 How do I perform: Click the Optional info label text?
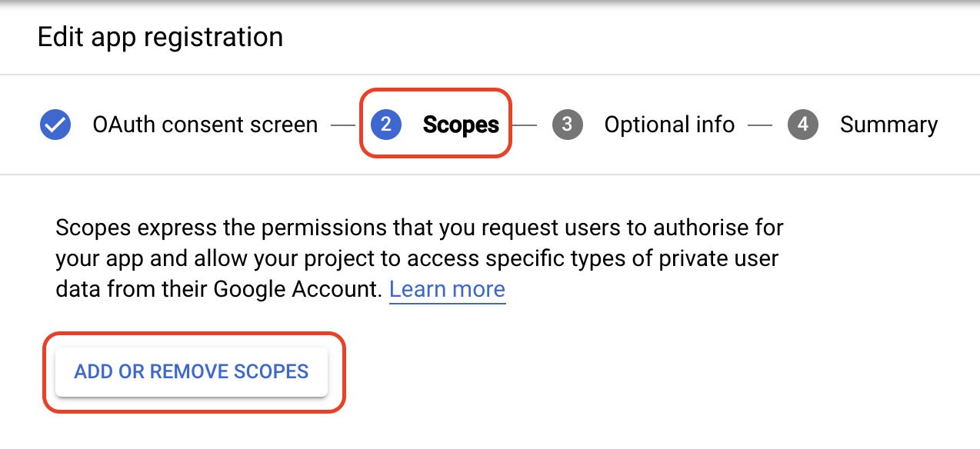click(669, 125)
